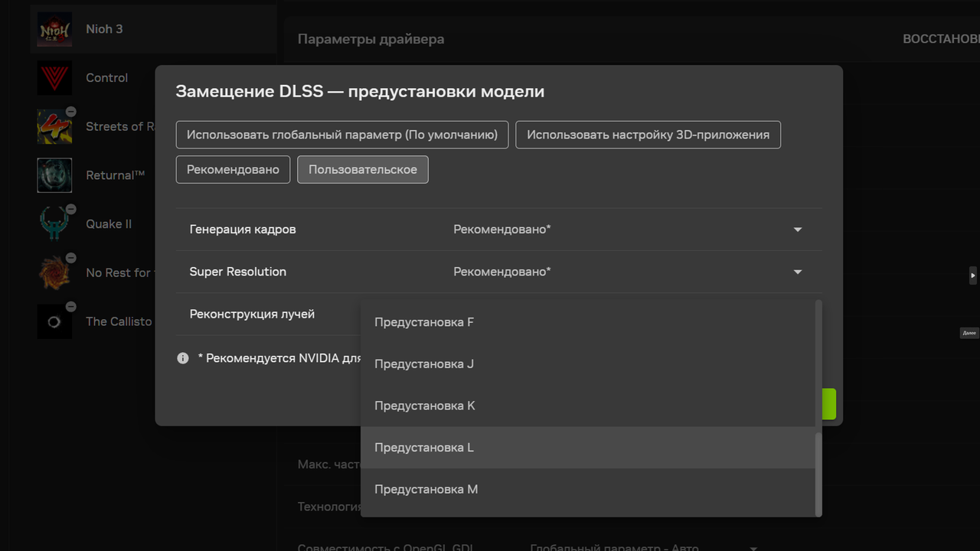Click Super Resolution row label

[x=238, y=272]
